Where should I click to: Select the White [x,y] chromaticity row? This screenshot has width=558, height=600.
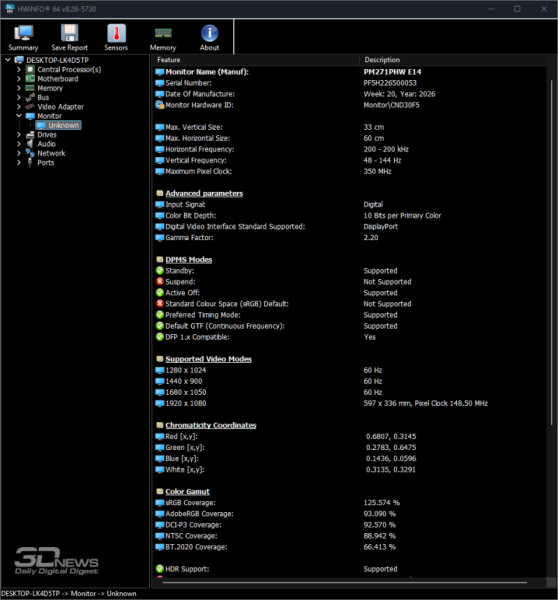(x=350, y=470)
